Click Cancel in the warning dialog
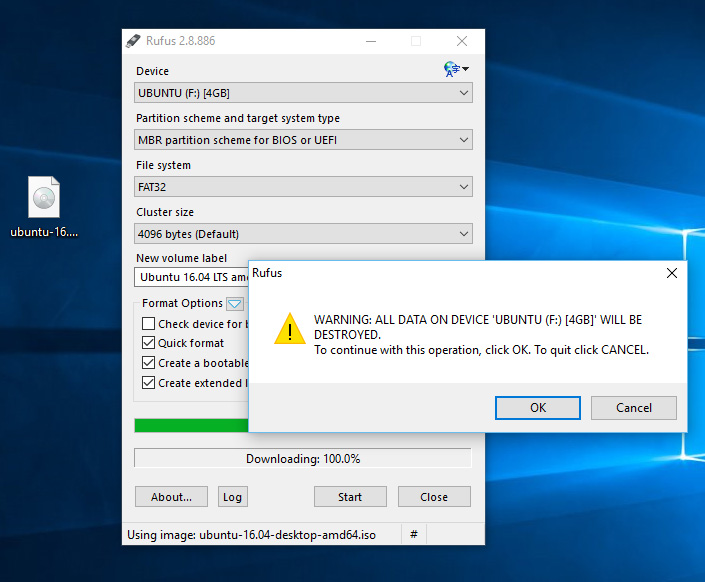This screenshot has width=705, height=582. point(634,407)
